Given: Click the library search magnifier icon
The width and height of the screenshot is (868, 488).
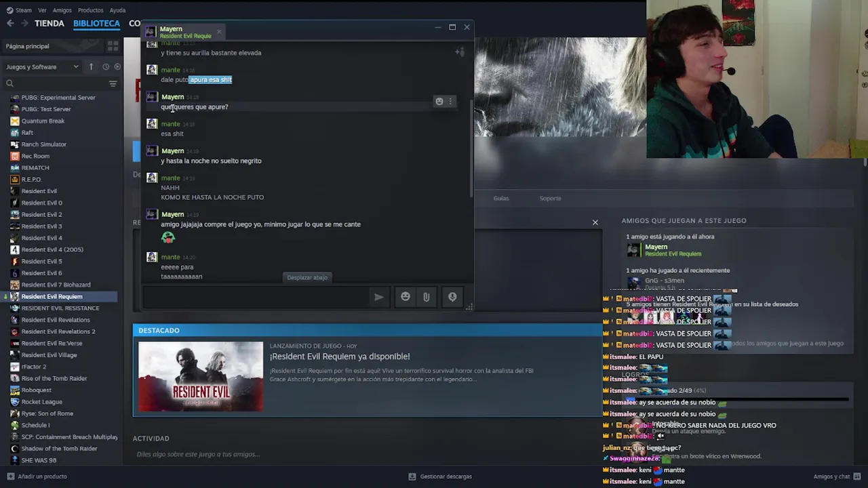Looking at the screenshot, I should coord(9,83).
